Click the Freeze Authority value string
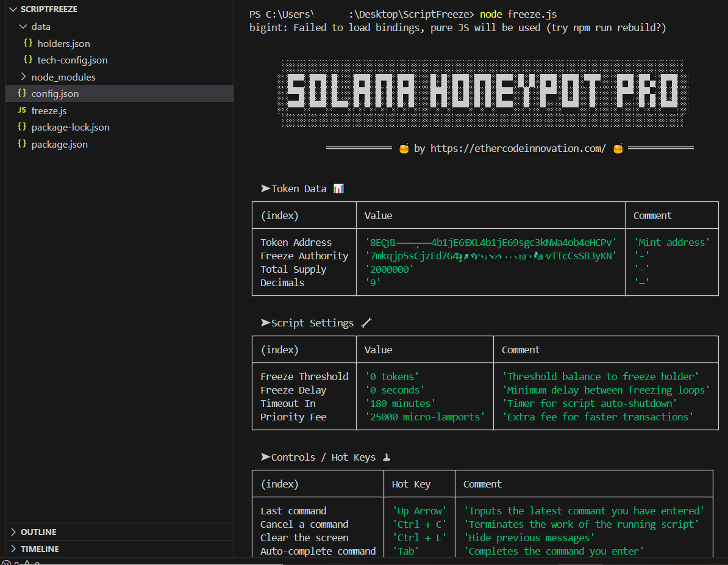This screenshot has width=728, height=565. 491,256
